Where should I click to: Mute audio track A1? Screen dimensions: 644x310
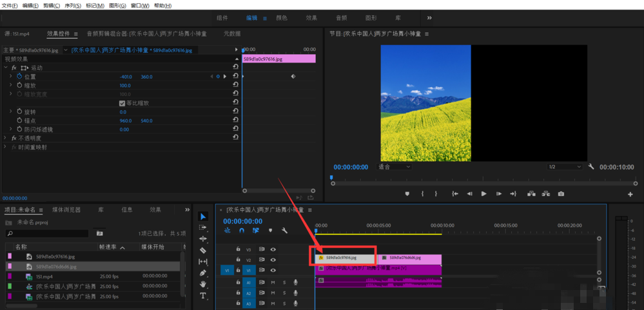click(x=273, y=282)
